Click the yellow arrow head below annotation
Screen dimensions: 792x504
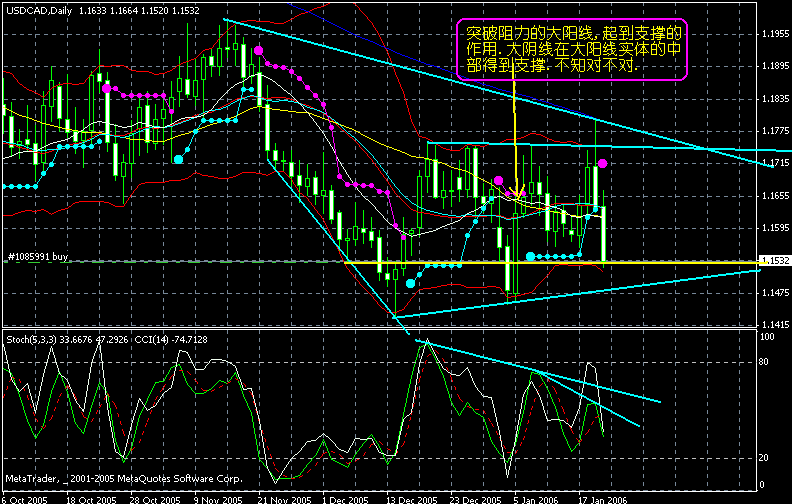point(515,192)
